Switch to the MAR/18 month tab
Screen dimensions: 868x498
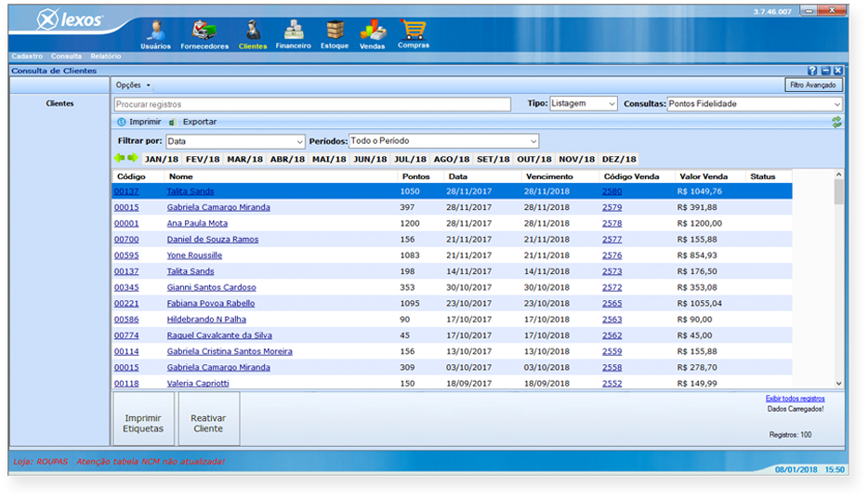click(x=245, y=159)
